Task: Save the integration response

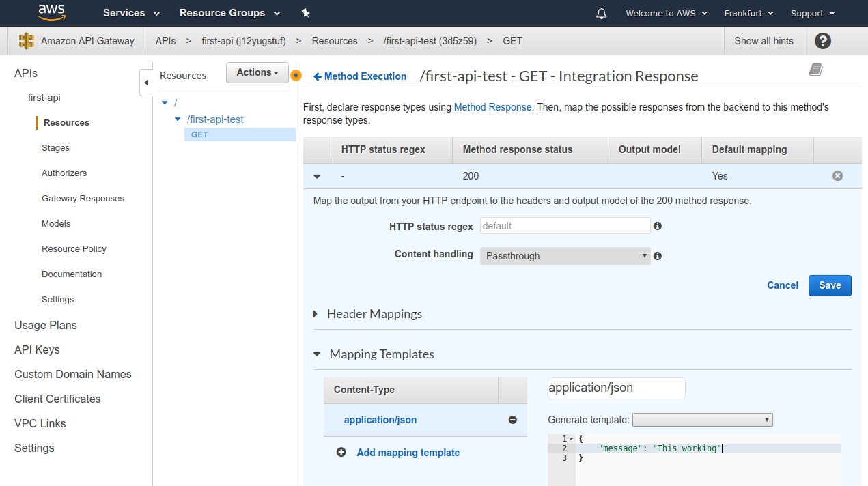Action: (x=830, y=285)
